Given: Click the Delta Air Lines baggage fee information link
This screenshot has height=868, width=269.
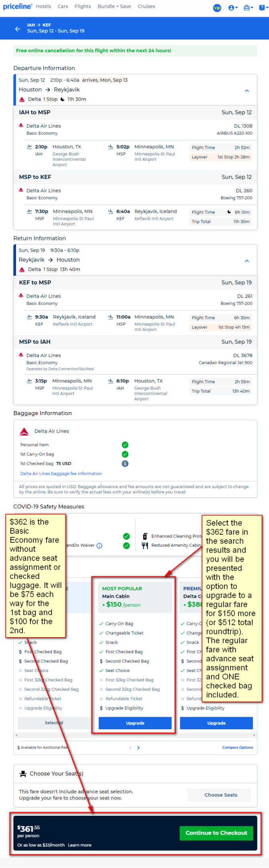Looking at the screenshot, I should 61,474.
